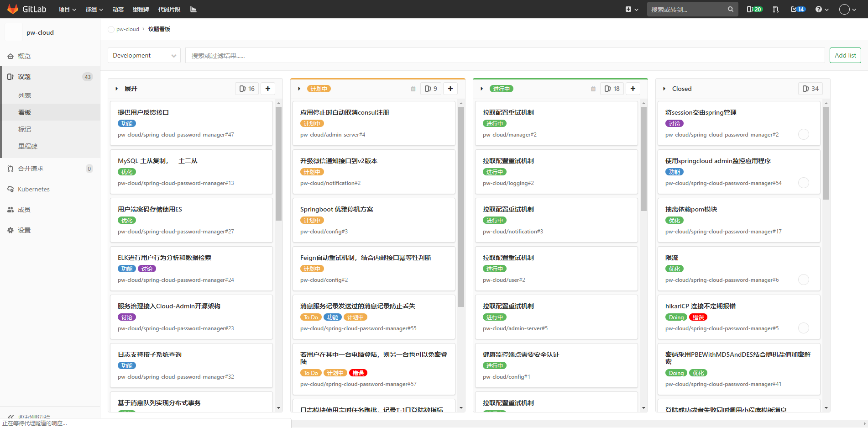The image size is (868, 428).
Task: Expand the 项目 menu in navbar
Action: pos(67,9)
